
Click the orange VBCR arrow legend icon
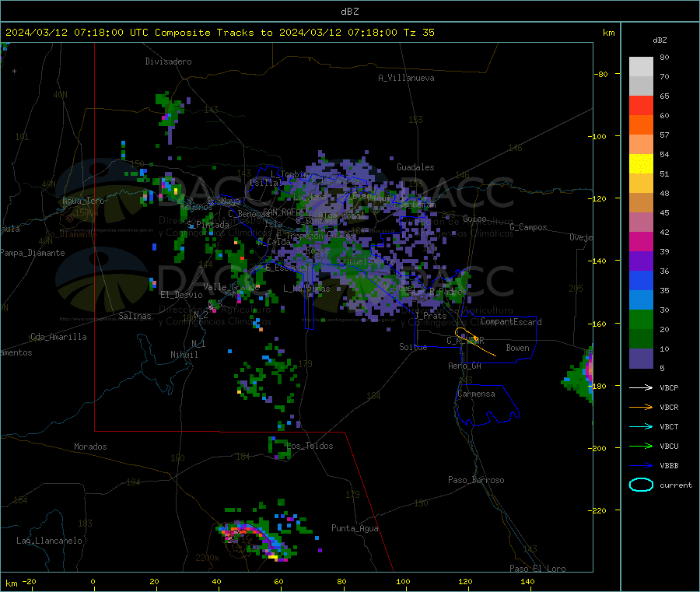tap(641, 407)
